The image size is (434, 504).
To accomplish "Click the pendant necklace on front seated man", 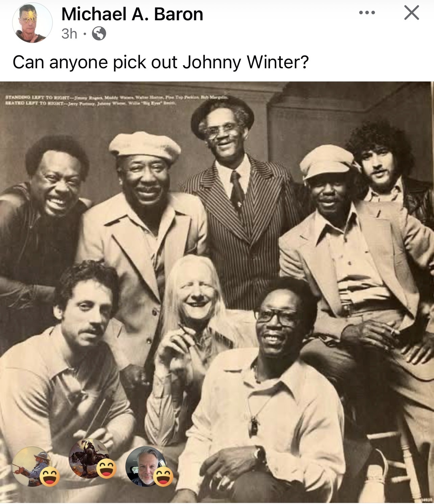I will coord(254,426).
